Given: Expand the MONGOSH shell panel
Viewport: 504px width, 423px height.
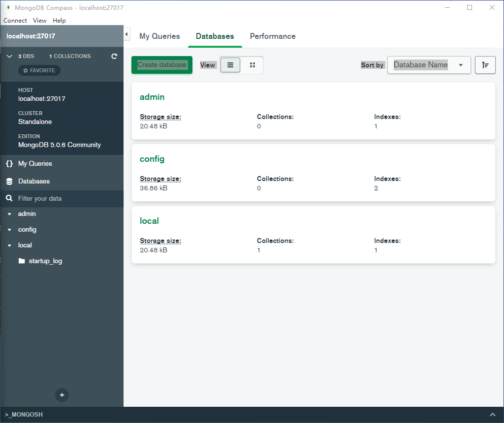Looking at the screenshot, I should [x=492, y=415].
